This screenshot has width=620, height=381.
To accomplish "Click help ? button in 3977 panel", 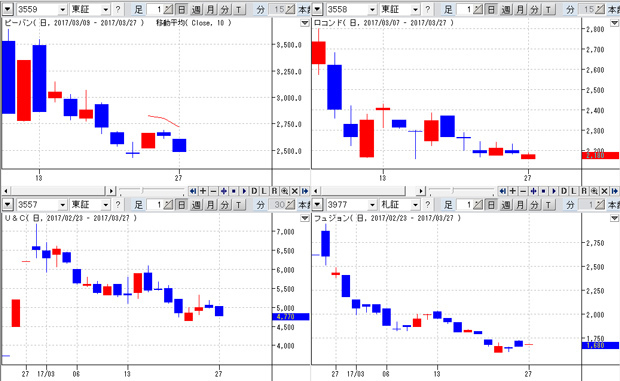I will 427,204.
